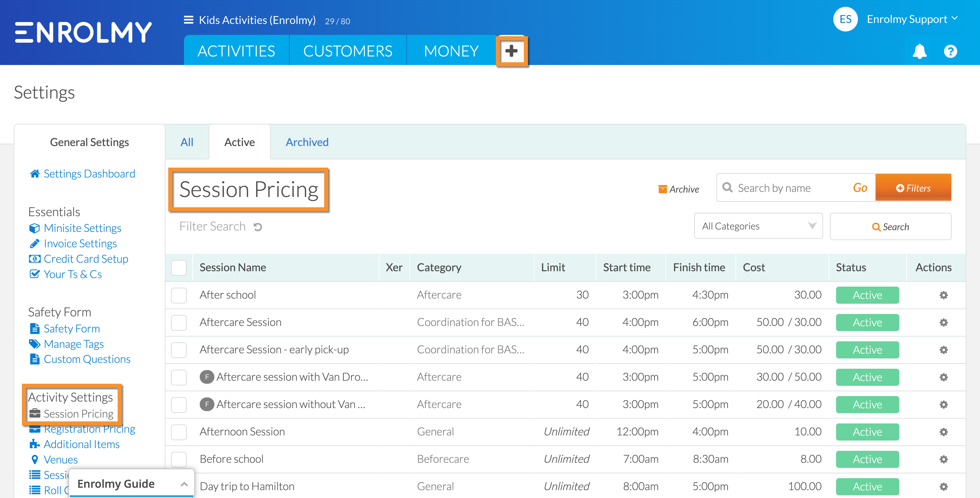The width and height of the screenshot is (980, 498).
Task: Click the Archive button
Action: click(678, 189)
